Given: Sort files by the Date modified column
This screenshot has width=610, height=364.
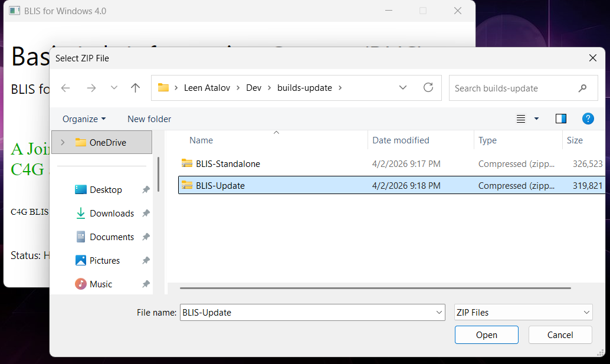Looking at the screenshot, I should (401, 140).
